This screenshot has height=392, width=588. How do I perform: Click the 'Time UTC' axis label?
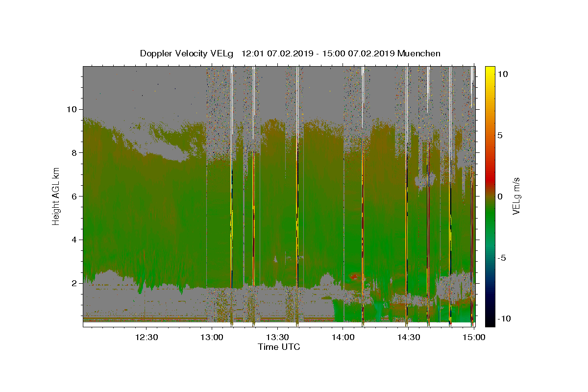pos(279,347)
